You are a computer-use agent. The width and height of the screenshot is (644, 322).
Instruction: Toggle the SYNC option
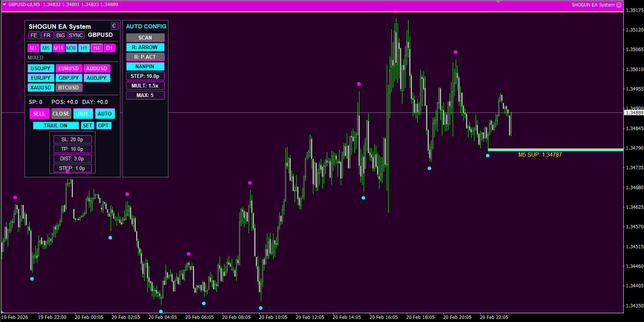tap(76, 35)
